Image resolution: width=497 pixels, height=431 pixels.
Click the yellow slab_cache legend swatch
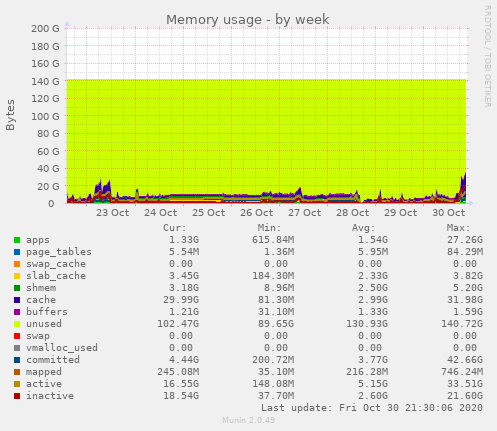[x=17, y=276]
